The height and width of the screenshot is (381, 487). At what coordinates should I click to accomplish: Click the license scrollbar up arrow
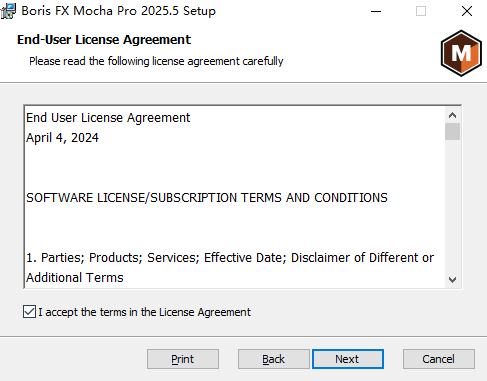[x=452, y=115]
